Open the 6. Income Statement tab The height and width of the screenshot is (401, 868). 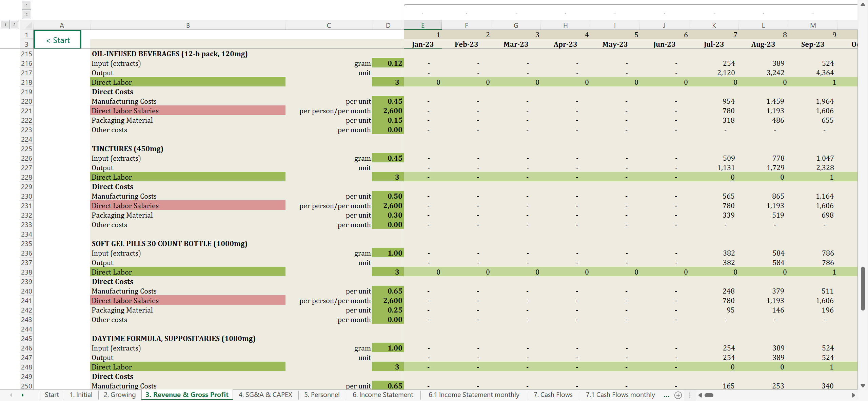coord(382,395)
